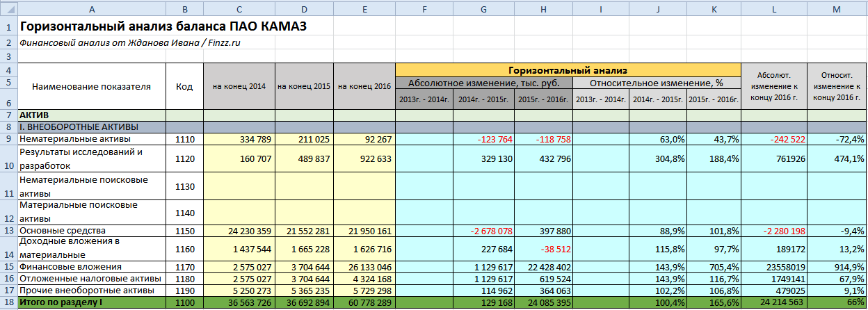Select the 'на конец 2015' column heading cell
This screenshot has height=310, width=868.
(304, 87)
